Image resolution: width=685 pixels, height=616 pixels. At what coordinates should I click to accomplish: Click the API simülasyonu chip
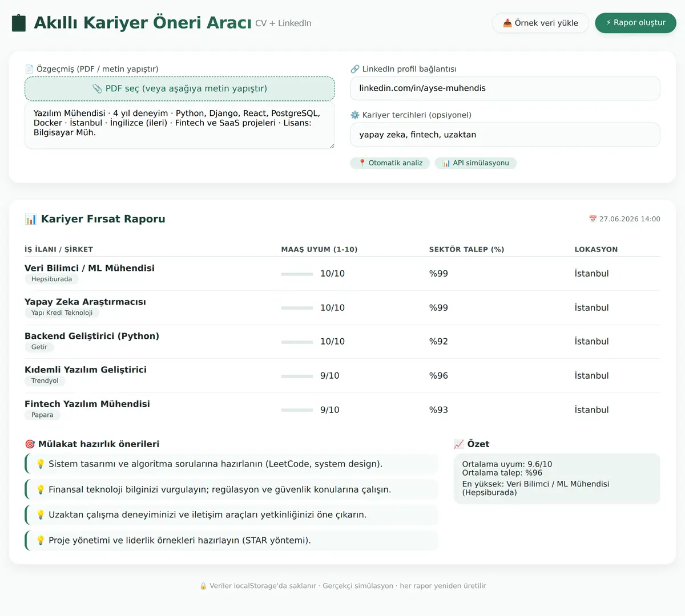coord(476,163)
